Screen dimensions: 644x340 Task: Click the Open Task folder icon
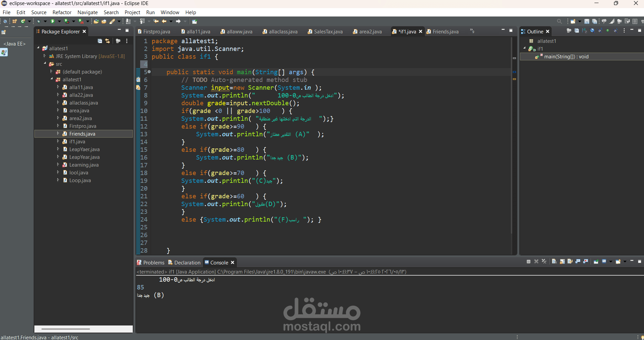[x=104, y=21]
